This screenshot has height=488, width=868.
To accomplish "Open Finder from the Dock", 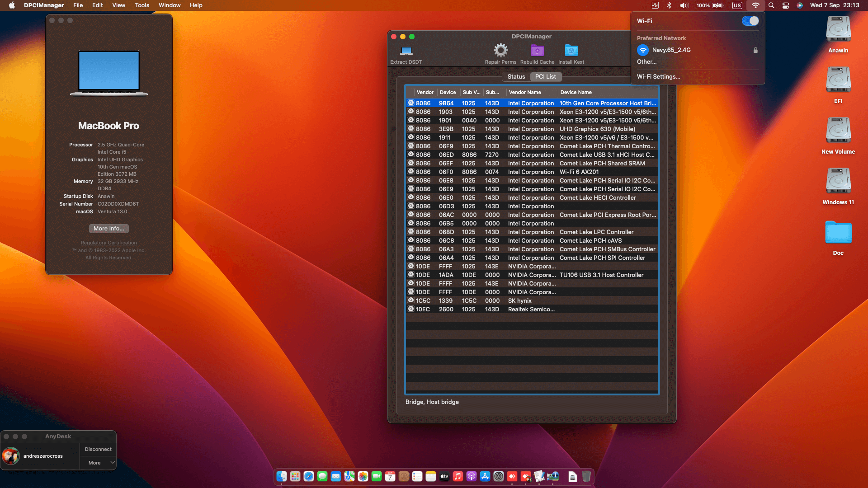I will pyautogui.click(x=282, y=476).
